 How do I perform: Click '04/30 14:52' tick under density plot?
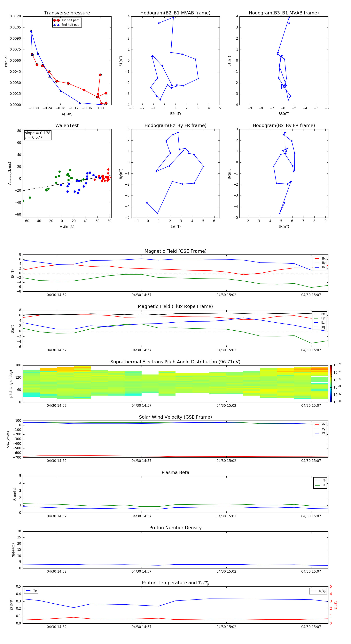57,571
